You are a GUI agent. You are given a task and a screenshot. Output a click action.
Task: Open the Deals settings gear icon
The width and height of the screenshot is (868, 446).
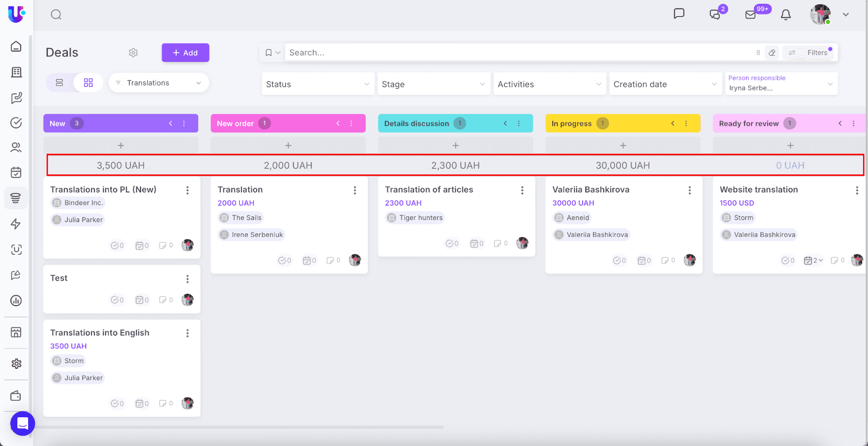pyautogui.click(x=133, y=53)
